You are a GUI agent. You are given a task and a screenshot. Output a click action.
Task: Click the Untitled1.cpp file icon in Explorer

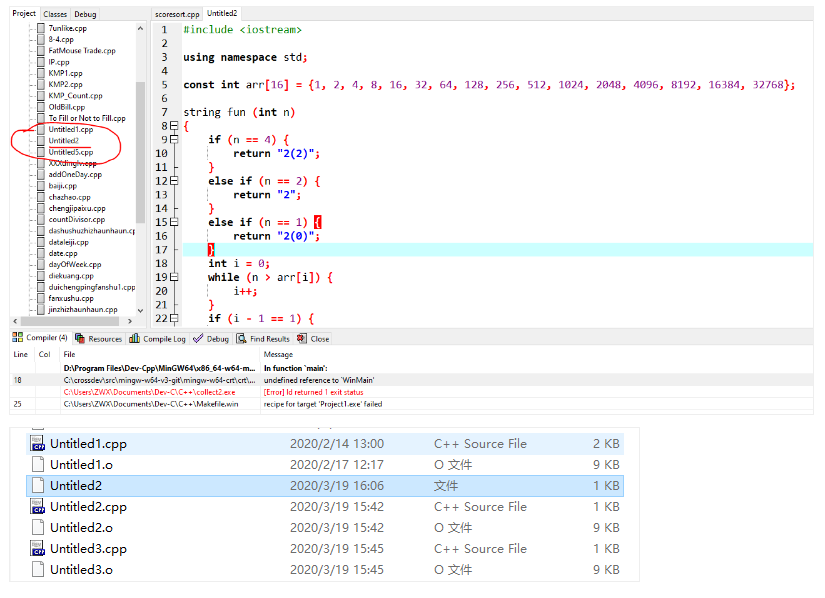click(x=37, y=443)
